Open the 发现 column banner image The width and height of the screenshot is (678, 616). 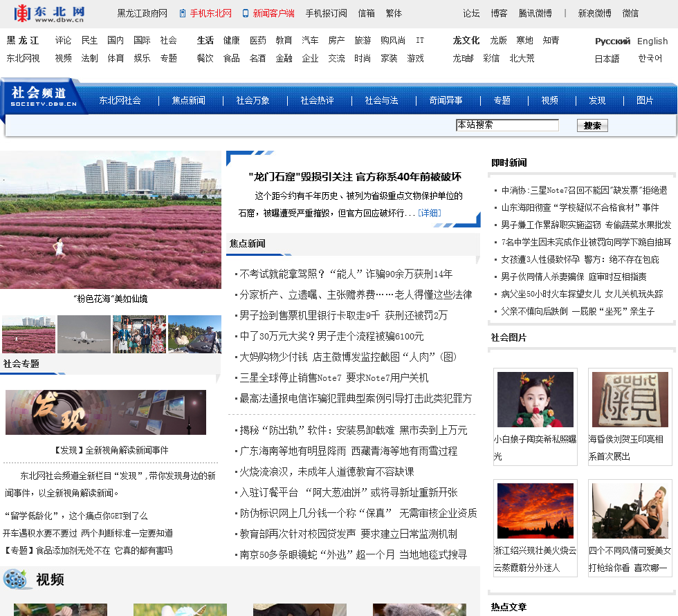pyautogui.click(x=106, y=412)
